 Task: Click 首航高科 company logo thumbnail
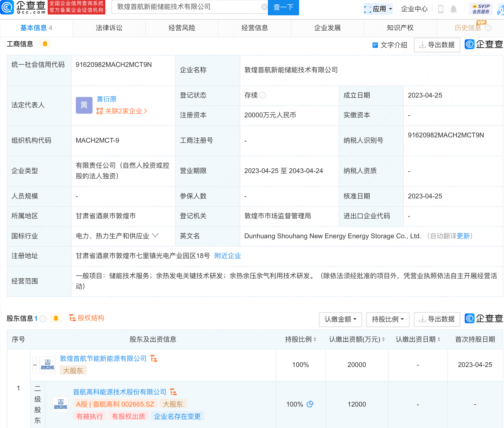click(x=60, y=405)
